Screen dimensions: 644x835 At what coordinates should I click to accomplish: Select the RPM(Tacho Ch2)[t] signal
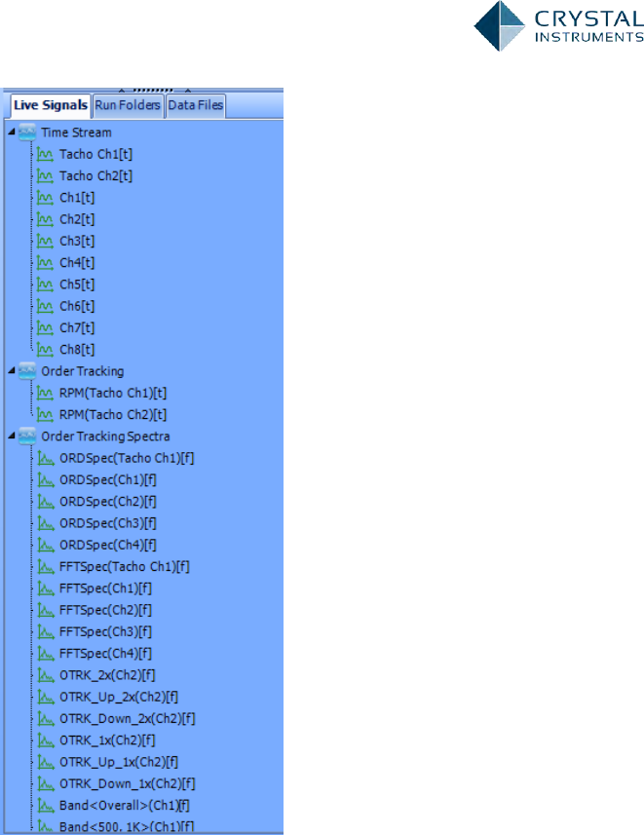coord(113,415)
